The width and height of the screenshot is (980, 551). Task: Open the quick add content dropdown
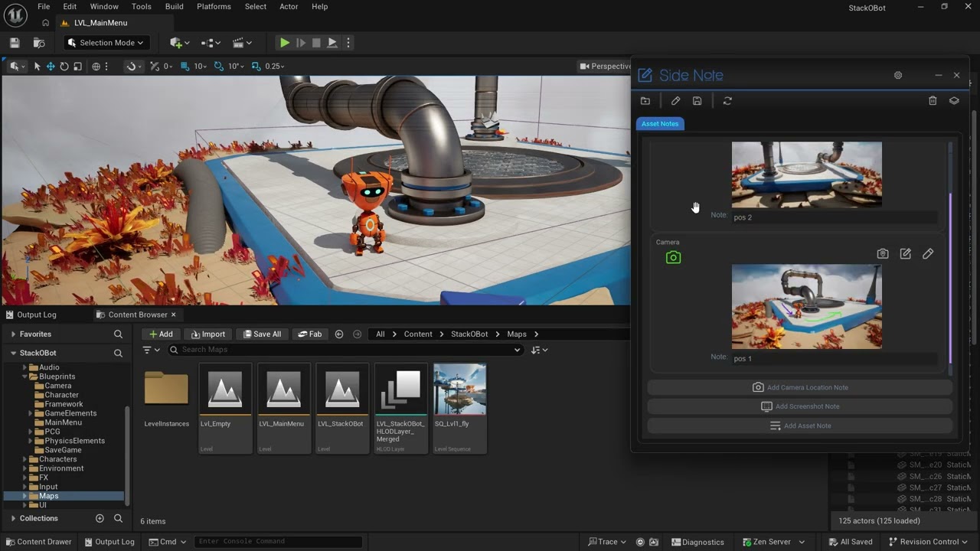tap(181, 43)
